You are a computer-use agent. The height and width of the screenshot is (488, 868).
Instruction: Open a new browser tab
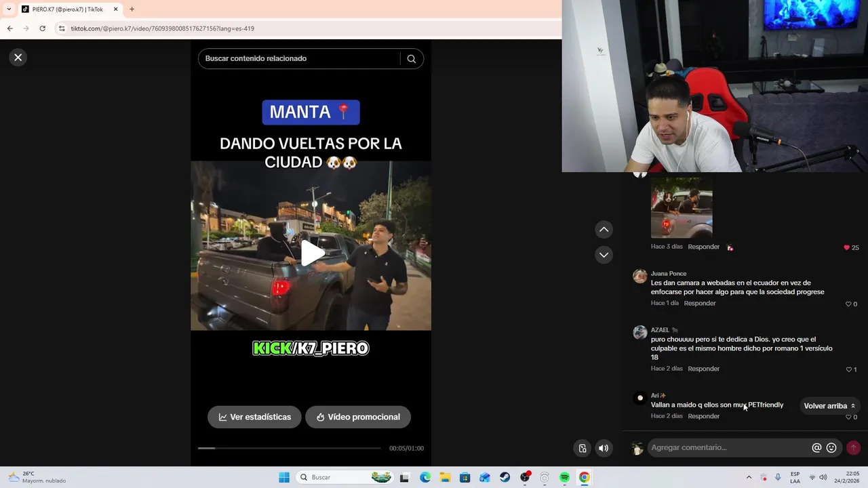click(x=132, y=9)
